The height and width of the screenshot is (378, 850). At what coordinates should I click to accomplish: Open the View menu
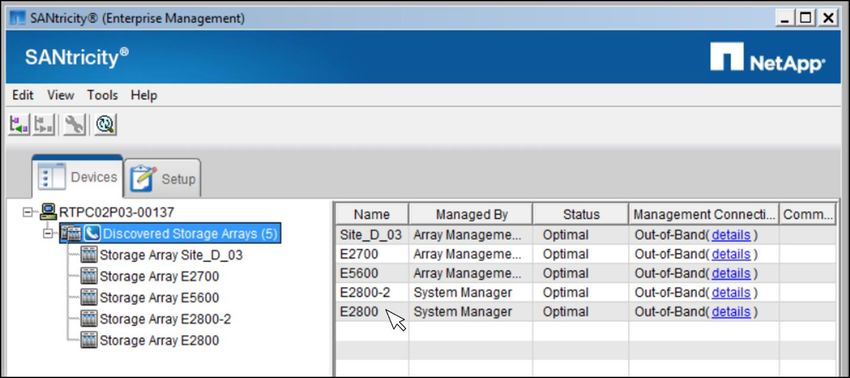click(60, 95)
